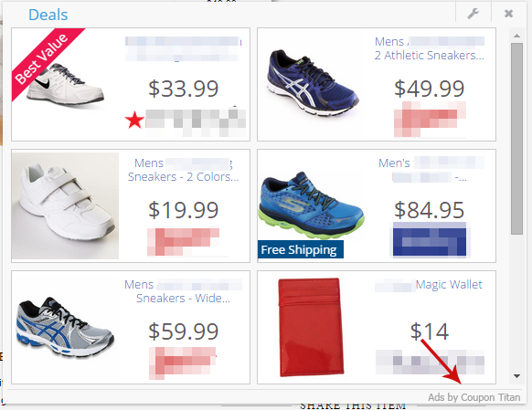532x410 pixels.
Task: Close the Deals popup panel
Action: point(508,14)
